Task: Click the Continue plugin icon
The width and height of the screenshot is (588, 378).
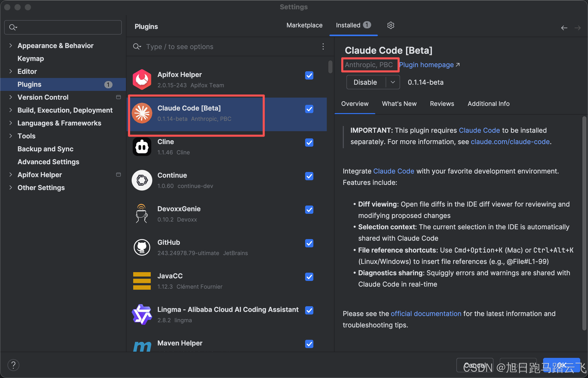Action: [142, 180]
